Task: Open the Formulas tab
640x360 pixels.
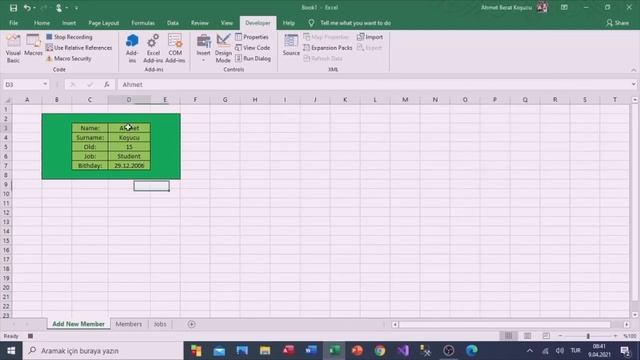Action: [x=143, y=23]
